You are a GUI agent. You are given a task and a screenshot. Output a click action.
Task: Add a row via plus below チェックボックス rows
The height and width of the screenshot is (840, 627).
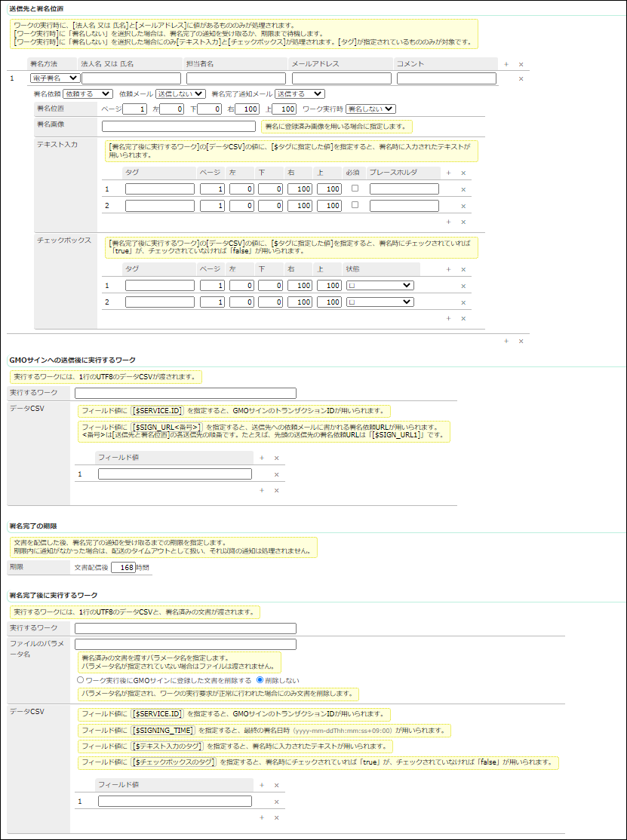tap(448, 318)
